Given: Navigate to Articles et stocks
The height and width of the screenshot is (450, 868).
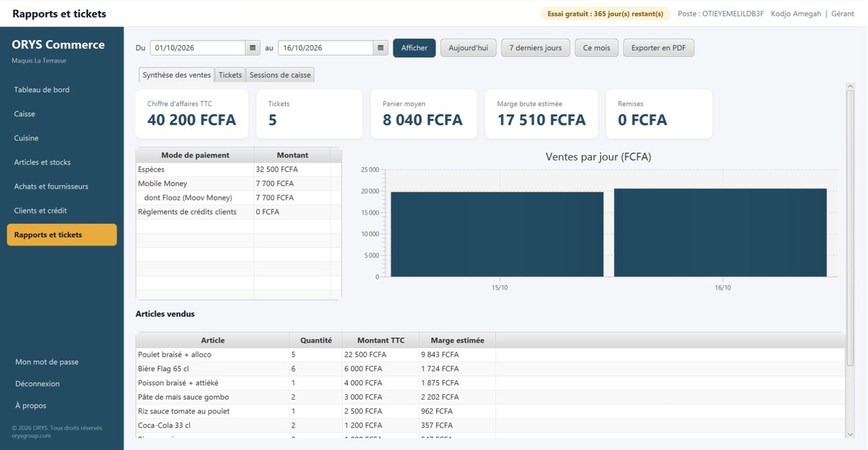Looking at the screenshot, I should pos(62,162).
